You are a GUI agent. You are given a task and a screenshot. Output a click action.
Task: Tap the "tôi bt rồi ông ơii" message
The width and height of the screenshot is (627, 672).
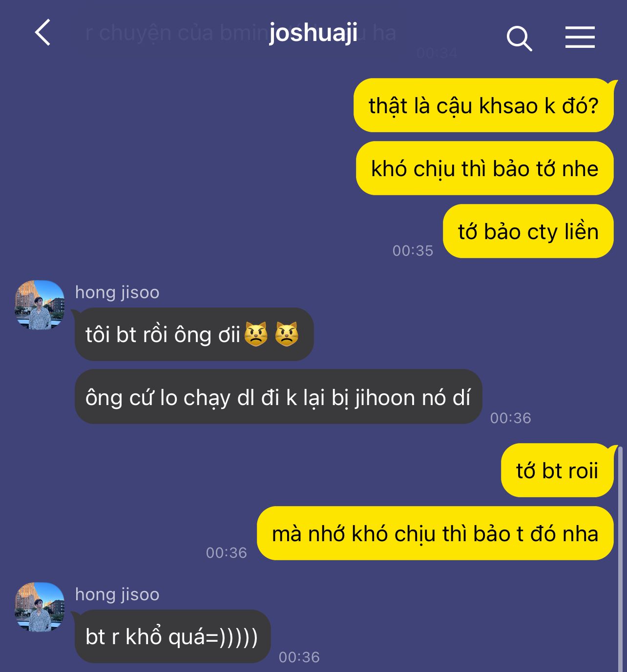coord(194,334)
